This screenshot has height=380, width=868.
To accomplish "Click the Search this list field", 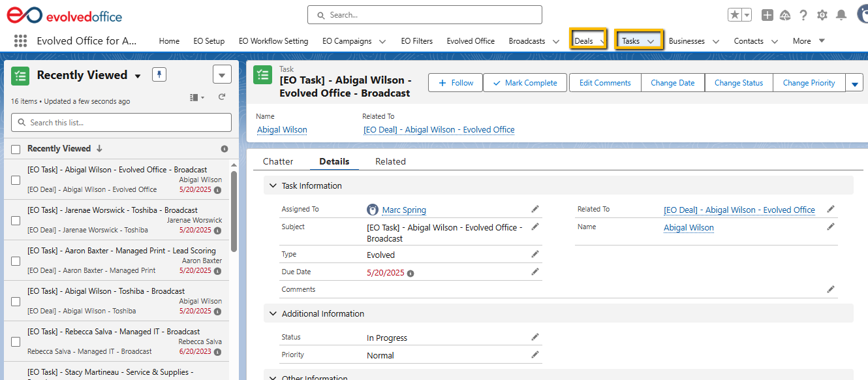I will [x=121, y=122].
